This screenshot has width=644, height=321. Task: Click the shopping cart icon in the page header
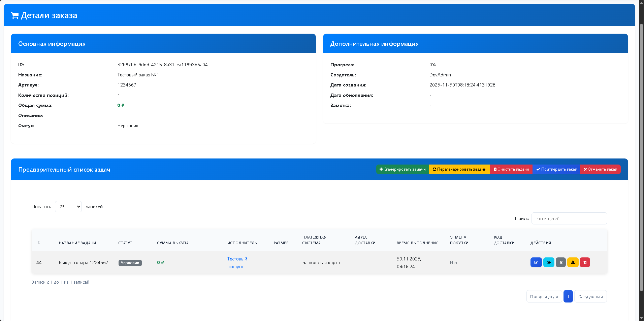(14, 15)
